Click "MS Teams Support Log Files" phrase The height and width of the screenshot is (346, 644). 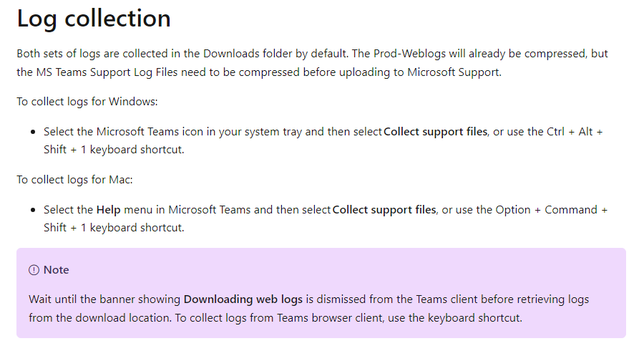tap(107, 72)
